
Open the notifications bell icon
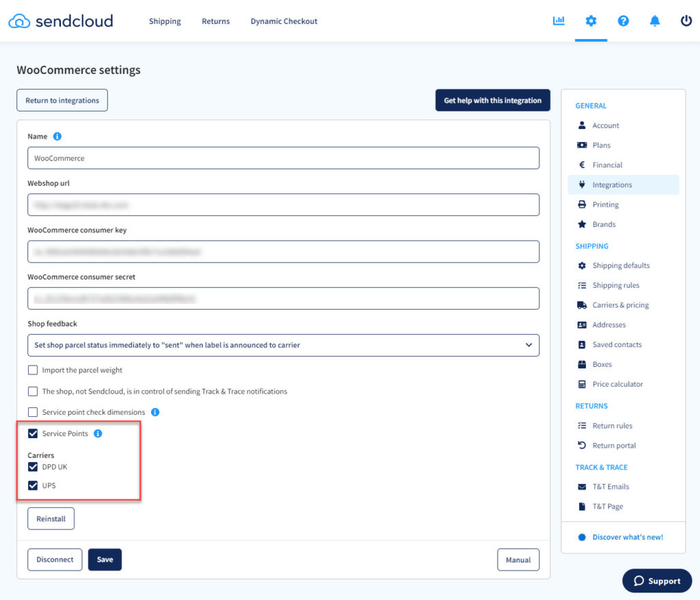654,21
